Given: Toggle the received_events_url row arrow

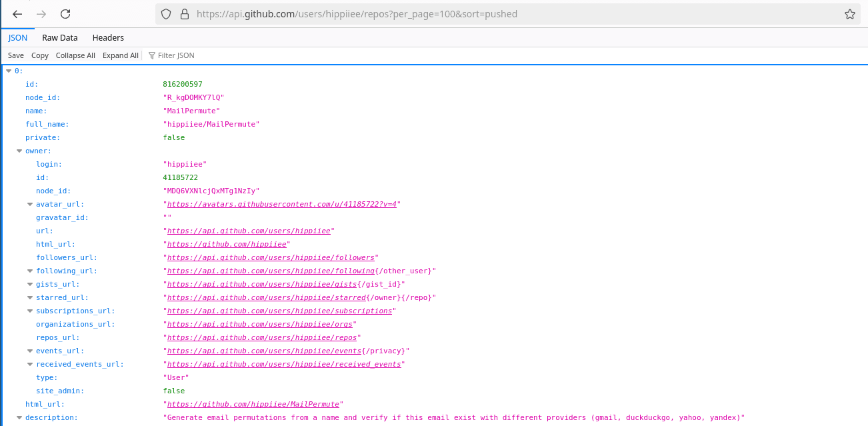Looking at the screenshot, I should point(30,364).
